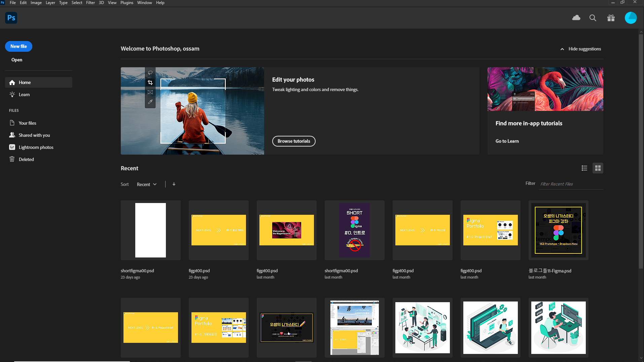This screenshot has height=362, width=644.
Task: Click the Shared with you people icon
Action: (12, 135)
